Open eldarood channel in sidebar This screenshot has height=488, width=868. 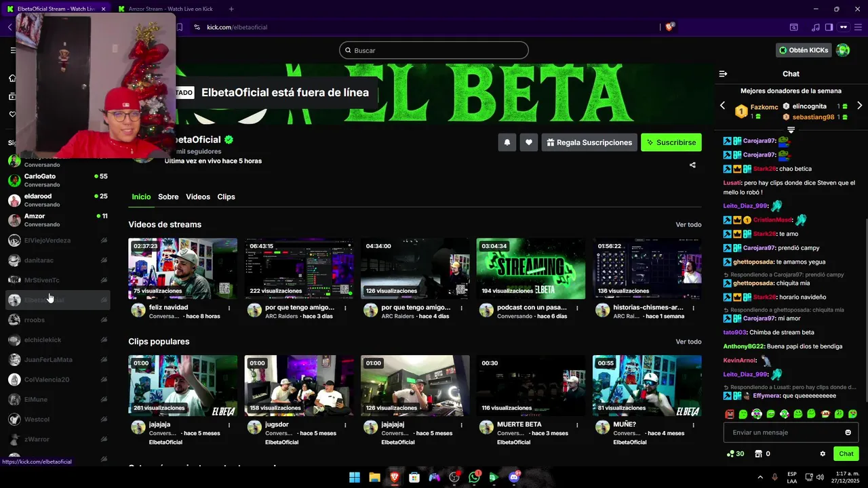[x=58, y=200]
